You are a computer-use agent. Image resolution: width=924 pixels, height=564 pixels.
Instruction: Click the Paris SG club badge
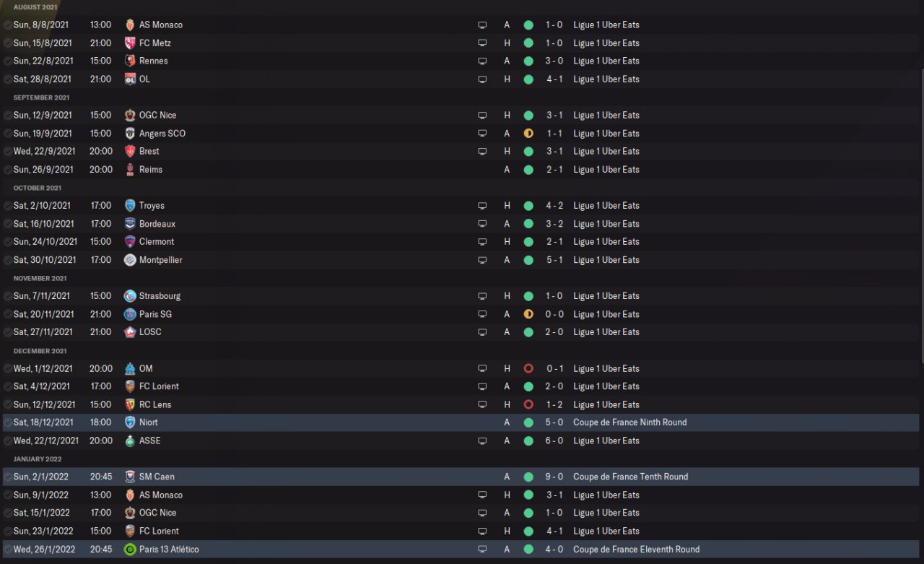130,314
